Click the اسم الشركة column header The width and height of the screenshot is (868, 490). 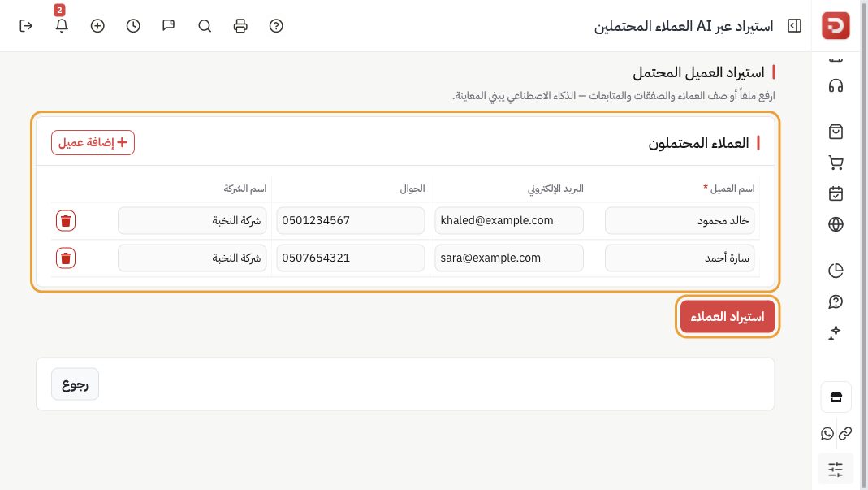244,189
